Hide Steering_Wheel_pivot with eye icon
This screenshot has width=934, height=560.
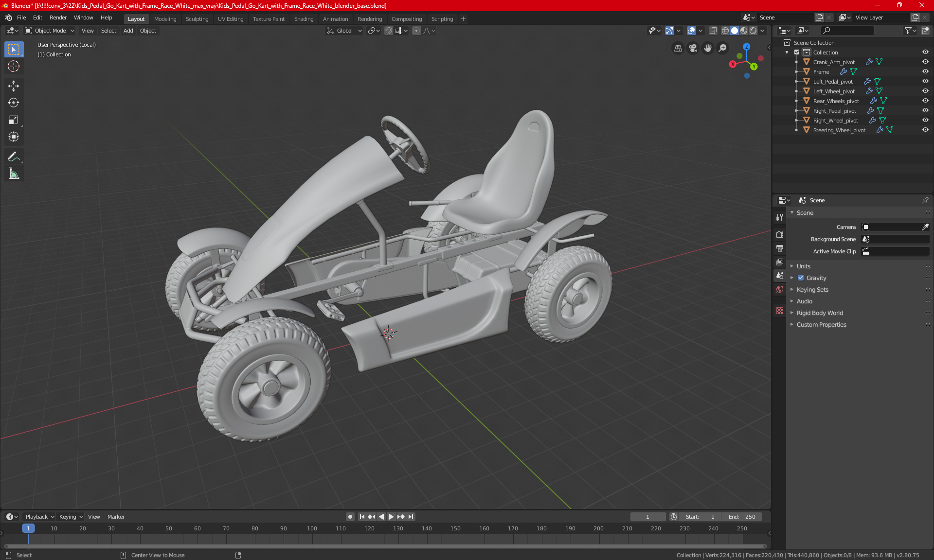(925, 130)
